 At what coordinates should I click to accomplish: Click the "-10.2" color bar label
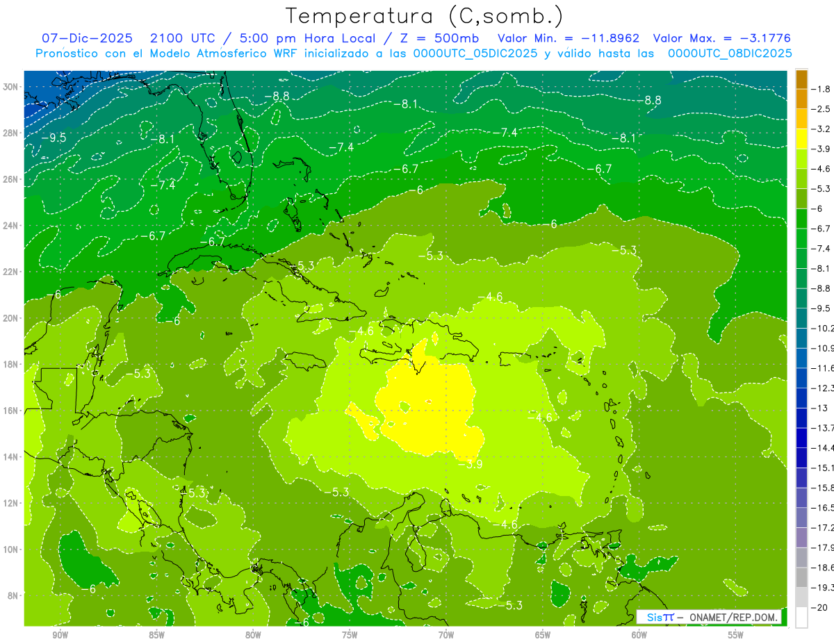[823, 328]
